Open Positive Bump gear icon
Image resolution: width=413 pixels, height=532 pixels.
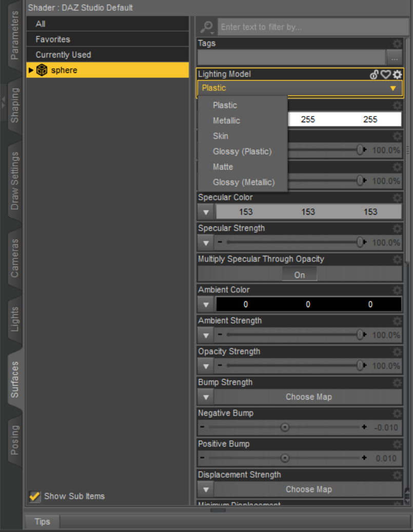click(397, 445)
